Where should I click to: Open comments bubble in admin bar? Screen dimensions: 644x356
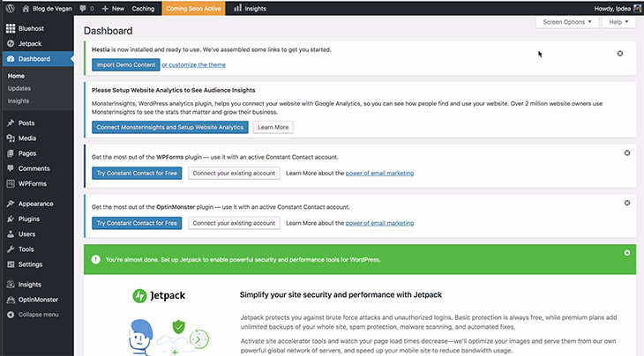pyautogui.click(x=83, y=8)
